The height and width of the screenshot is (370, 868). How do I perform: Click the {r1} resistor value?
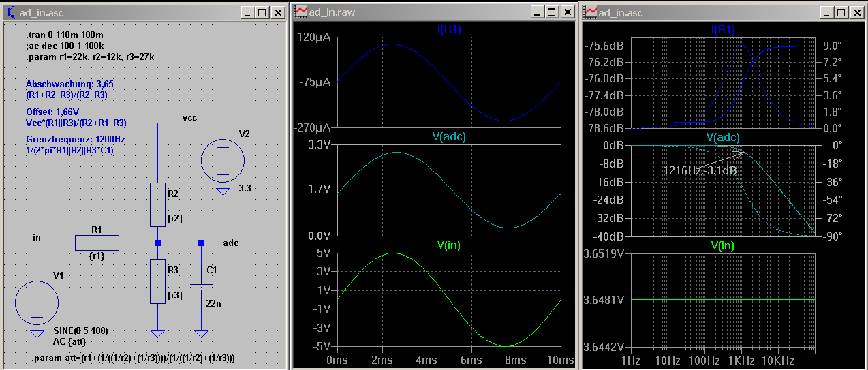[x=96, y=257]
